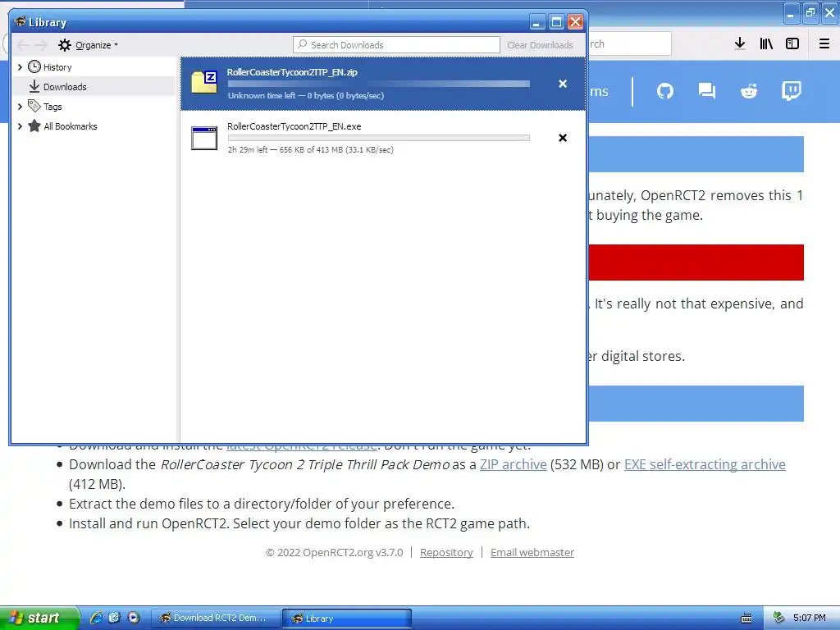Open the Reddit icon link
Image resolution: width=840 pixels, height=630 pixels.
coord(749,91)
